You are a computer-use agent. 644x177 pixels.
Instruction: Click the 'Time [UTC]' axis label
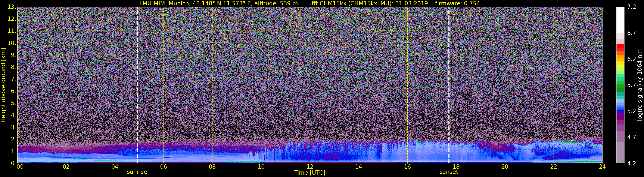pos(310,173)
